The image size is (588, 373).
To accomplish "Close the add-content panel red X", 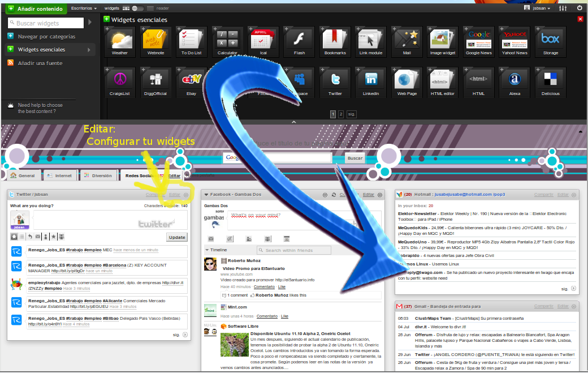I will coord(580,19).
